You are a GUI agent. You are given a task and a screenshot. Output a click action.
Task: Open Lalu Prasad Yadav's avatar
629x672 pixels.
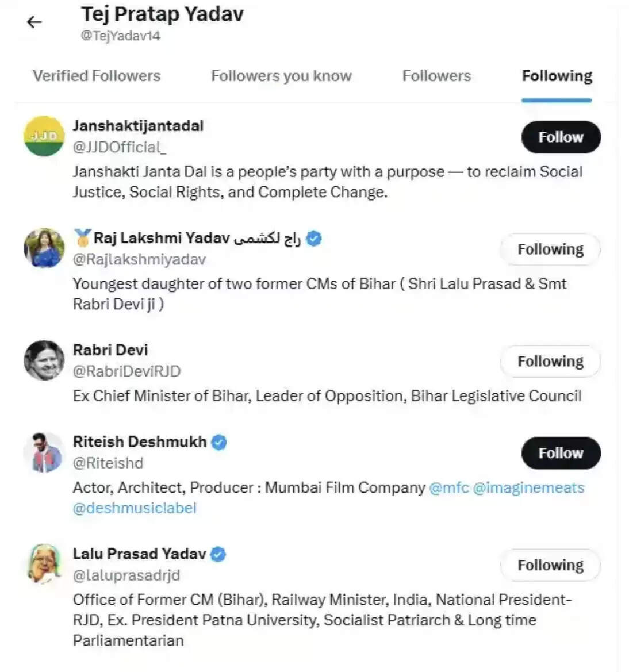pos(44,564)
